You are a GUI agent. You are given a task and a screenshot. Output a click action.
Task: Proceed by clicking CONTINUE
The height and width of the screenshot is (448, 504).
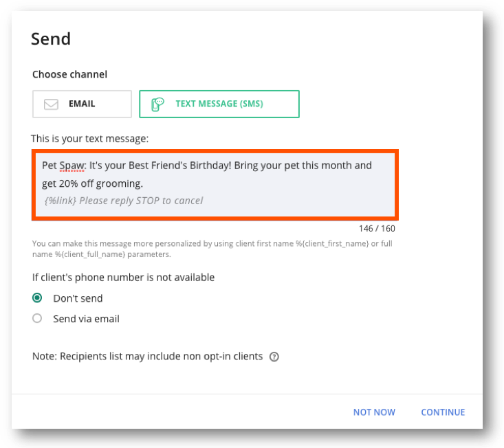(443, 412)
